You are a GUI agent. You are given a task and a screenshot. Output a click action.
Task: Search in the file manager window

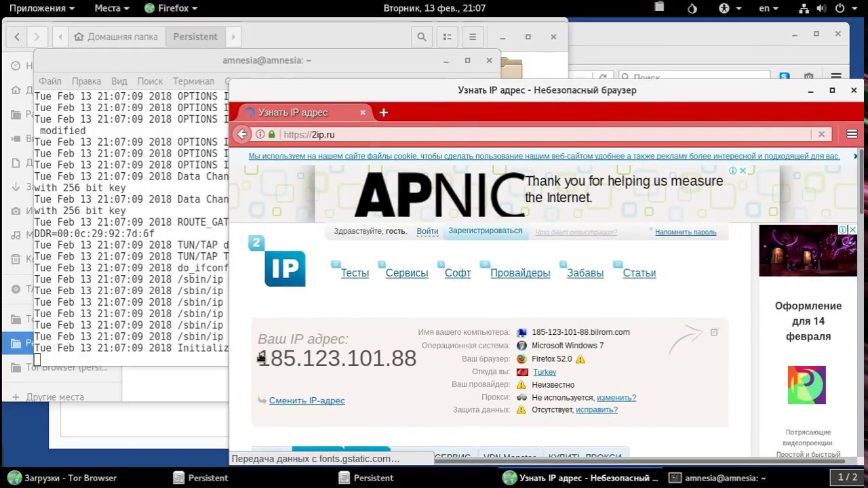pos(422,37)
